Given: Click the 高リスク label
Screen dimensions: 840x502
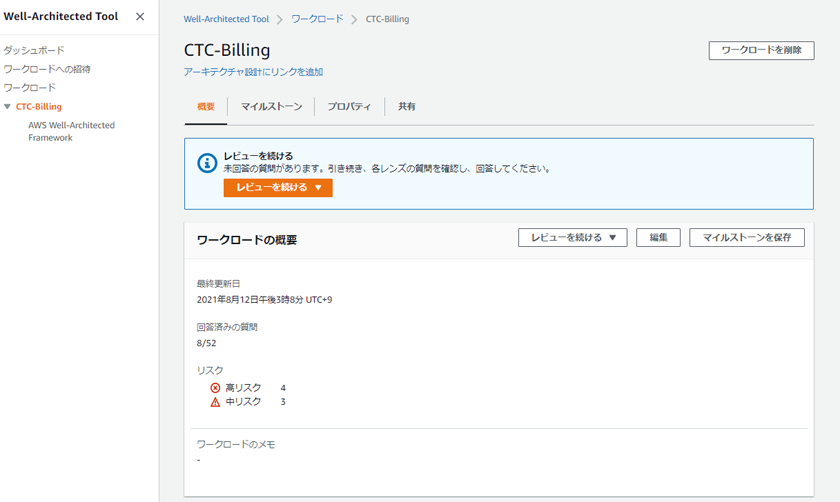Looking at the screenshot, I should 243,388.
